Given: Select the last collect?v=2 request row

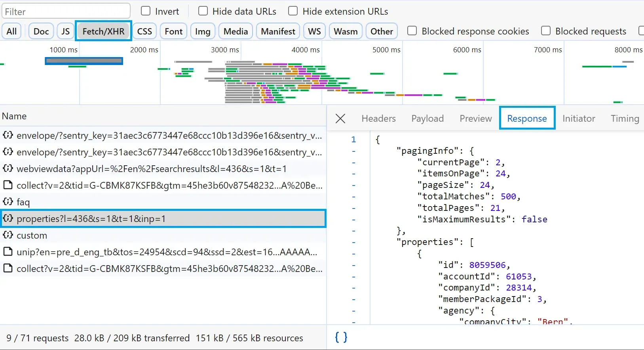Looking at the screenshot, I should (163, 268).
